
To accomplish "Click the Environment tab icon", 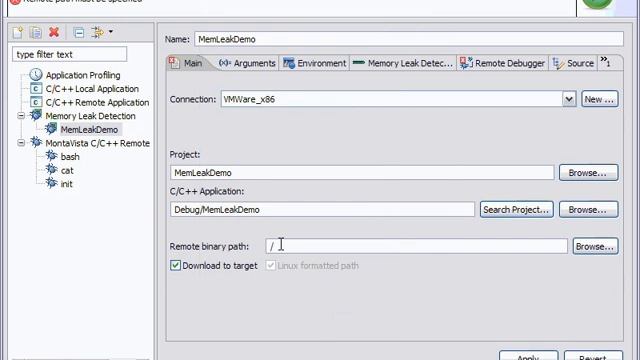I will (x=289, y=63).
